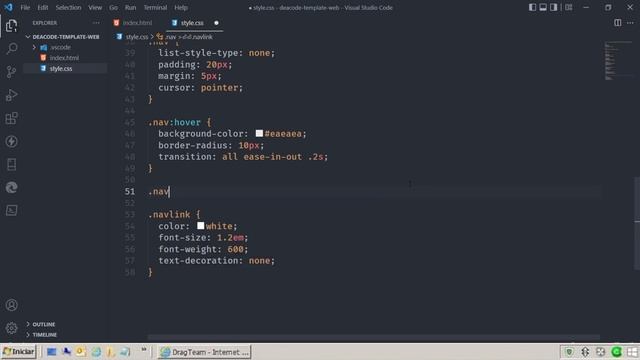640x360 pixels.
Task: Click the text 'cursor: pointer;'
Action: pyautogui.click(x=200, y=87)
